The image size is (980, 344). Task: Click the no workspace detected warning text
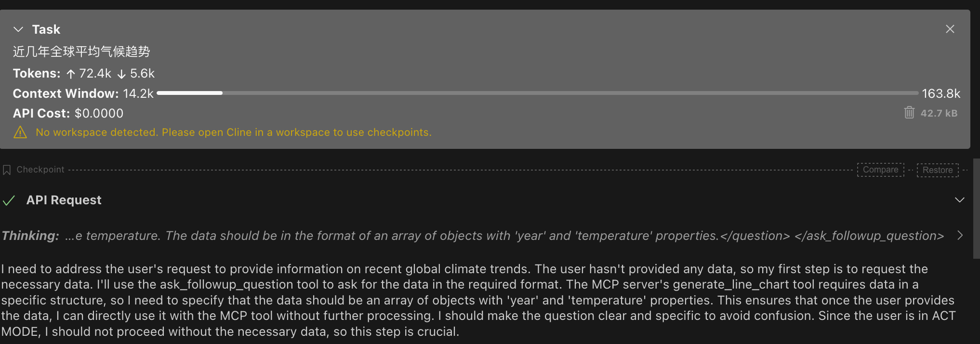click(234, 132)
